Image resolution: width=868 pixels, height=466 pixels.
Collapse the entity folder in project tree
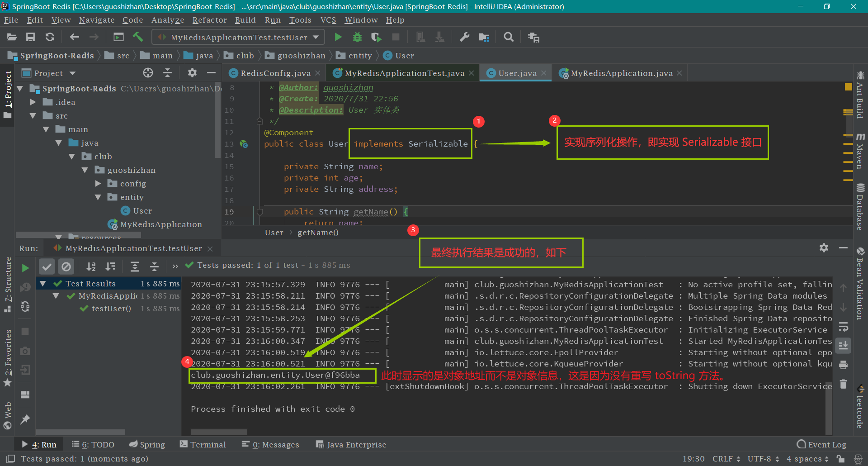tap(98, 197)
